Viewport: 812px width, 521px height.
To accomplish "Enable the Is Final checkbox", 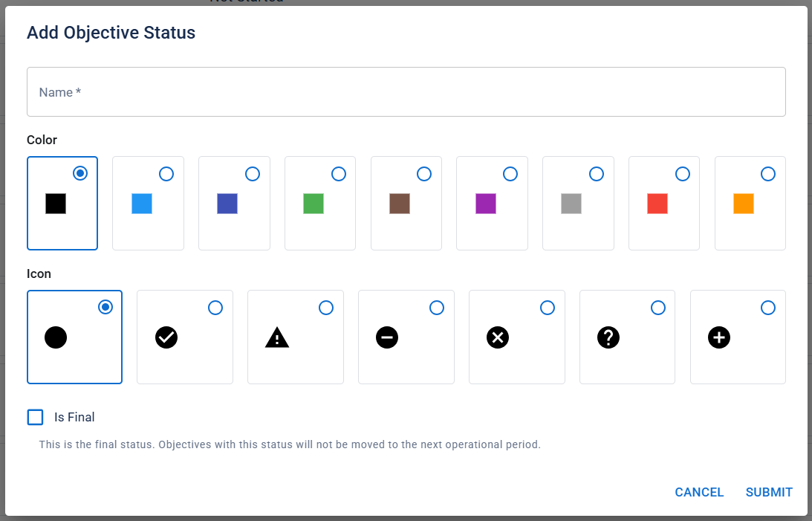I will 35,417.
